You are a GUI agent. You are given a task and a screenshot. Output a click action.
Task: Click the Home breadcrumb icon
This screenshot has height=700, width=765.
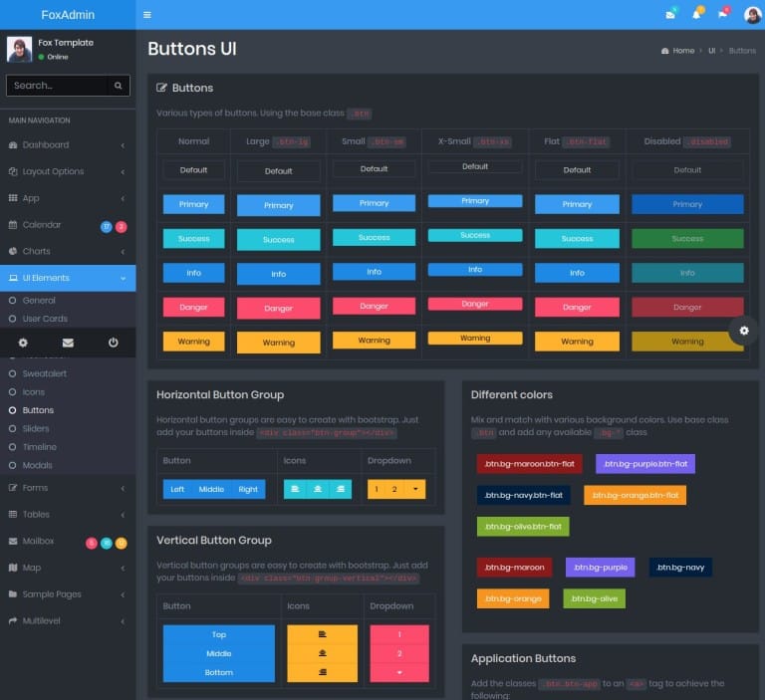coord(664,51)
